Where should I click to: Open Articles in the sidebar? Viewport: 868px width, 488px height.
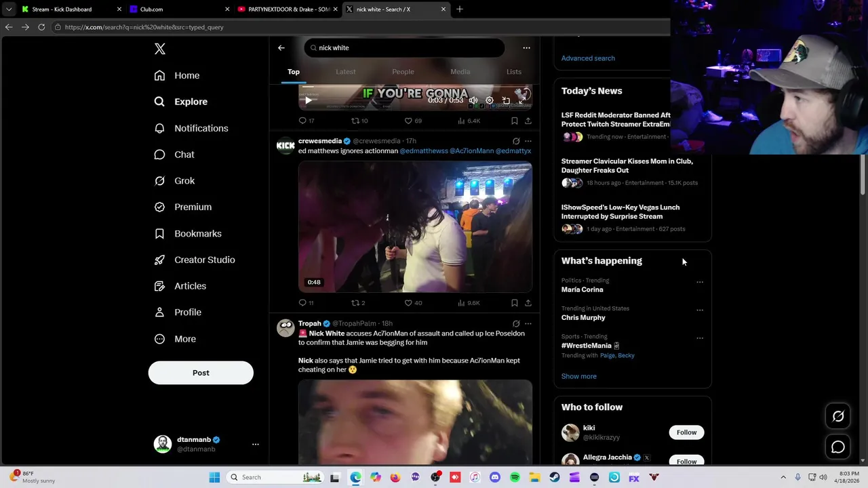(180, 286)
